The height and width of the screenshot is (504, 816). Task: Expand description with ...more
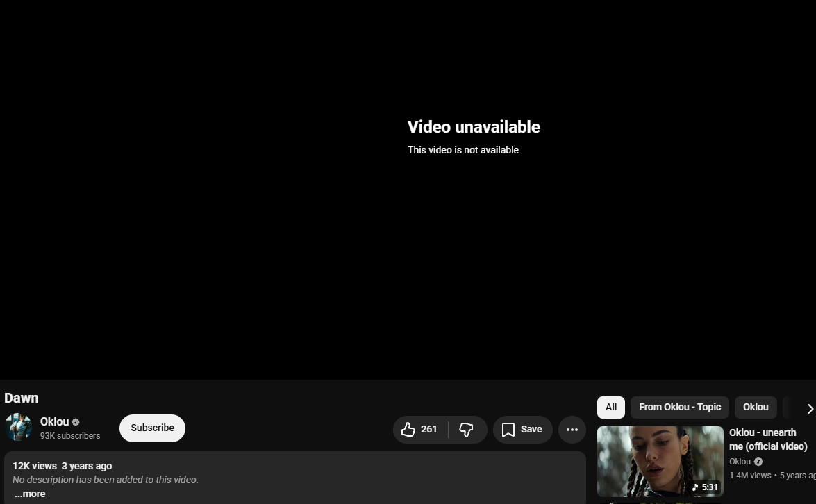click(x=30, y=494)
